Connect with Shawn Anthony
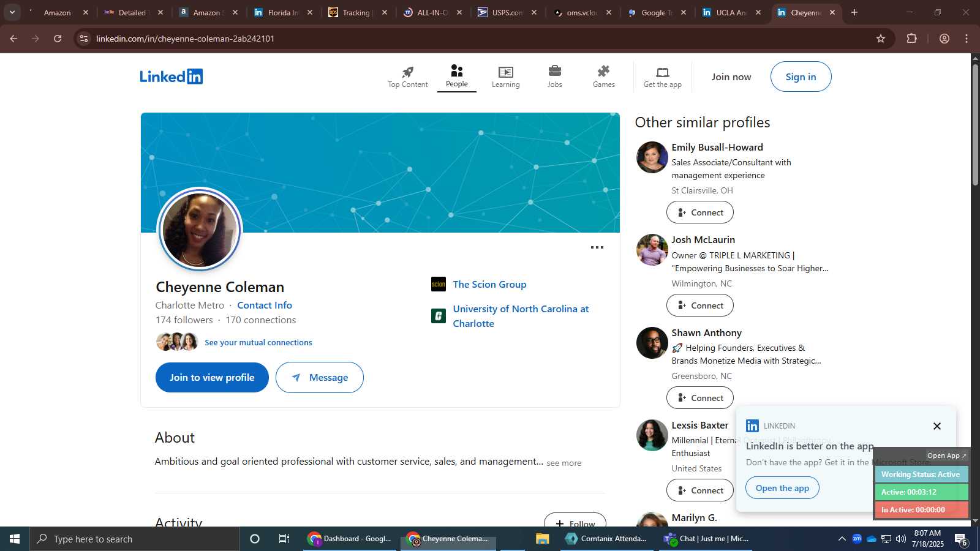The image size is (980, 551). 700,398
